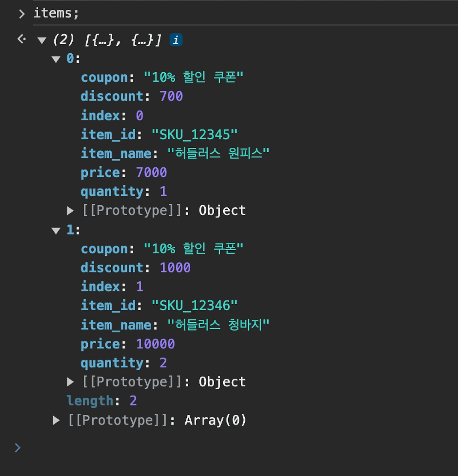Click the blue info icon beside array preview

176,40
